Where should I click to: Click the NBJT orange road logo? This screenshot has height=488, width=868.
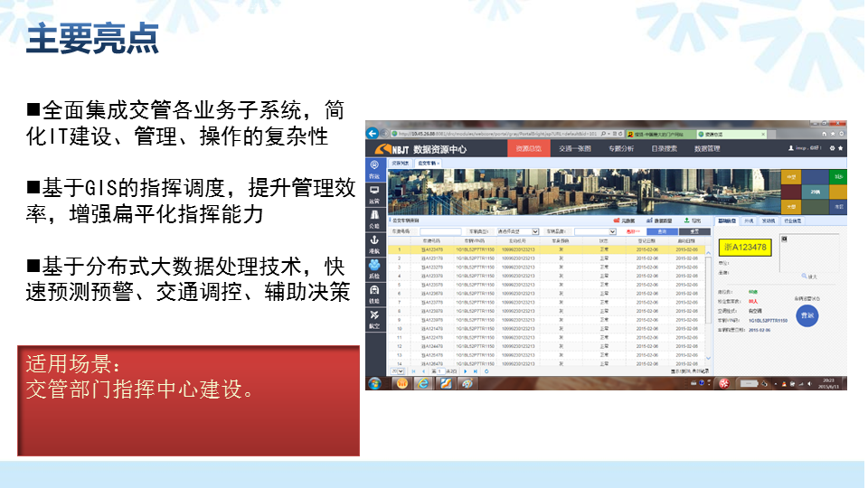click(x=382, y=149)
